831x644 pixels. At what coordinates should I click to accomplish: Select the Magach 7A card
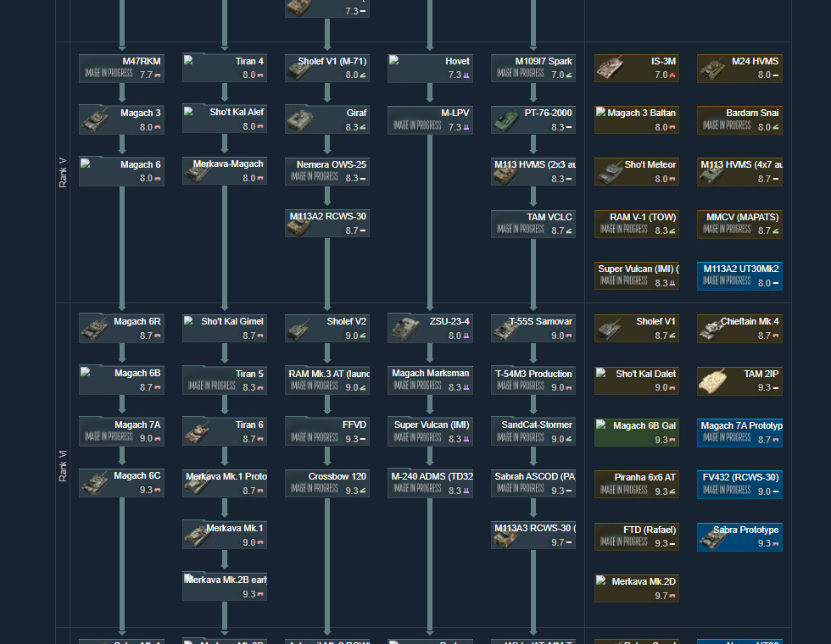(x=121, y=431)
